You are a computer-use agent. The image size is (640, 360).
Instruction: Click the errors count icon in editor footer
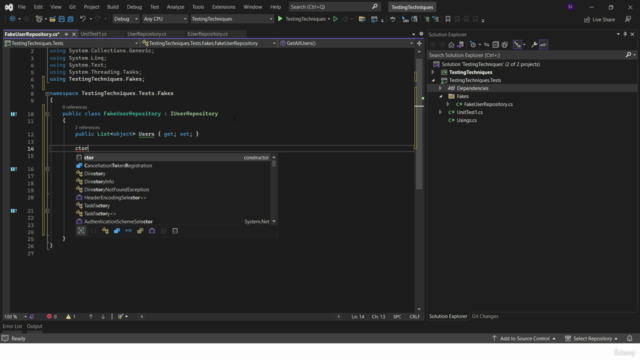point(49,317)
